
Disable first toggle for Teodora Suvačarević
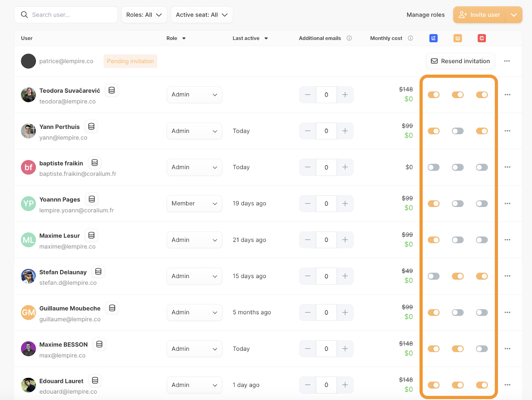[x=434, y=95]
